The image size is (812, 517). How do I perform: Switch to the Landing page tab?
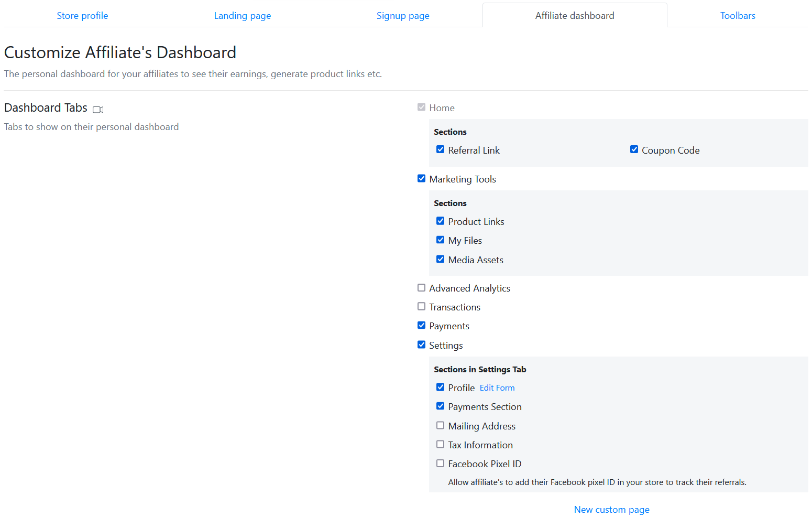click(243, 16)
